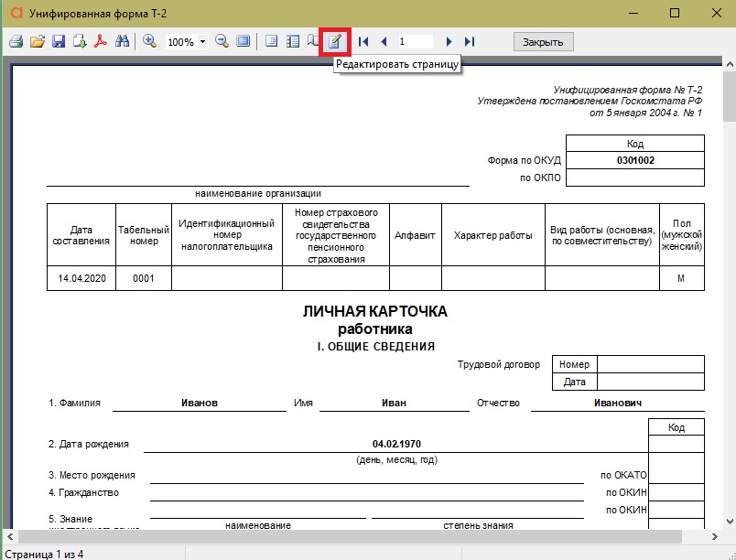The image size is (736, 560).
Task: Click the по ОКАТО label
Action: click(x=623, y=475)
